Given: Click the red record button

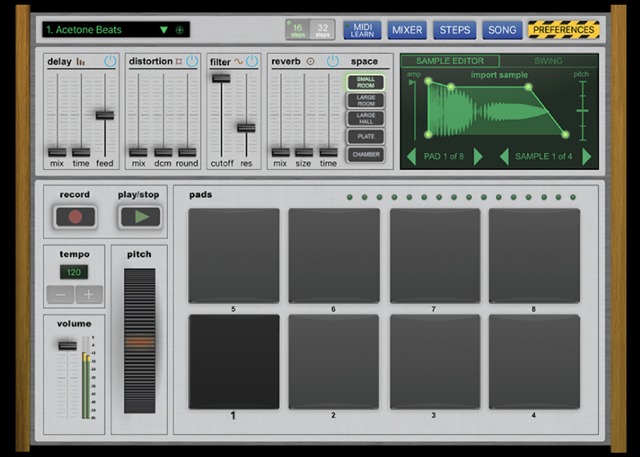Looking at the screenshot, I should [x=76, y=217].
